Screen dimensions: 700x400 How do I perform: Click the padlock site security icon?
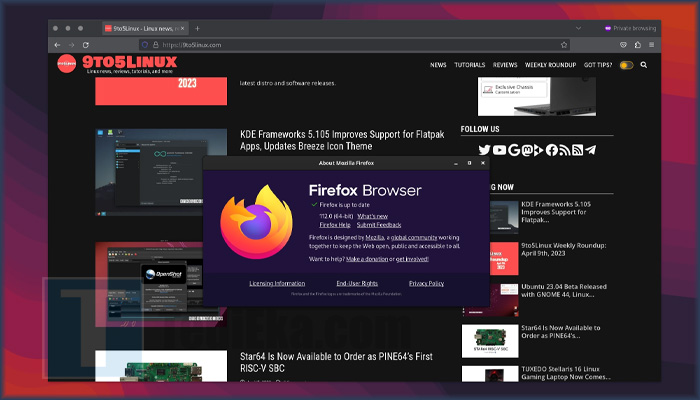click(156, 45)
